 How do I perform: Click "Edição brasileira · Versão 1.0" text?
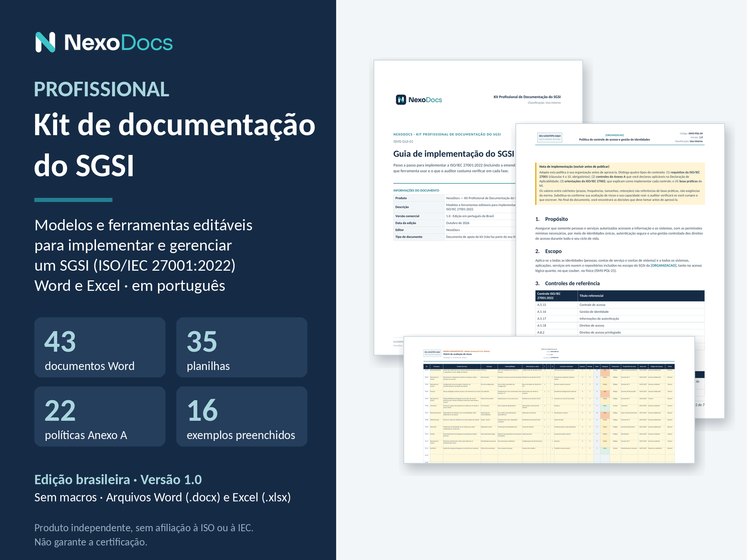118,480
